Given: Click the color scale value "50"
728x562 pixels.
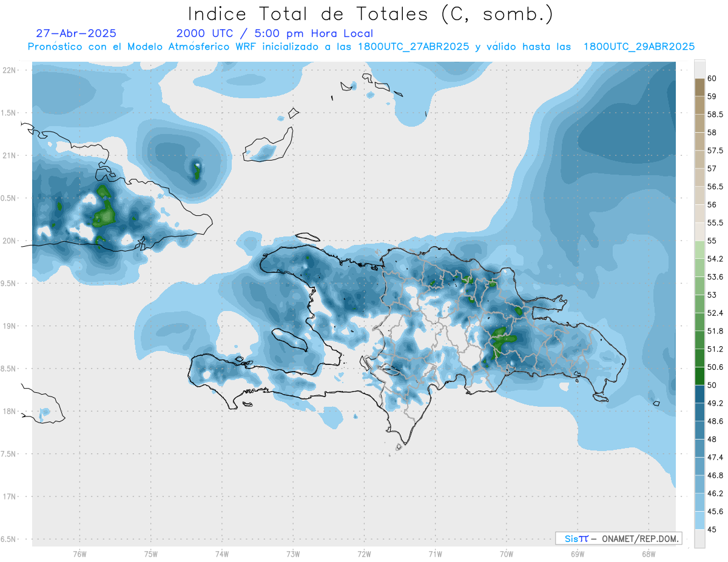Looking at the screenshot, I should (x=712, y=385).
